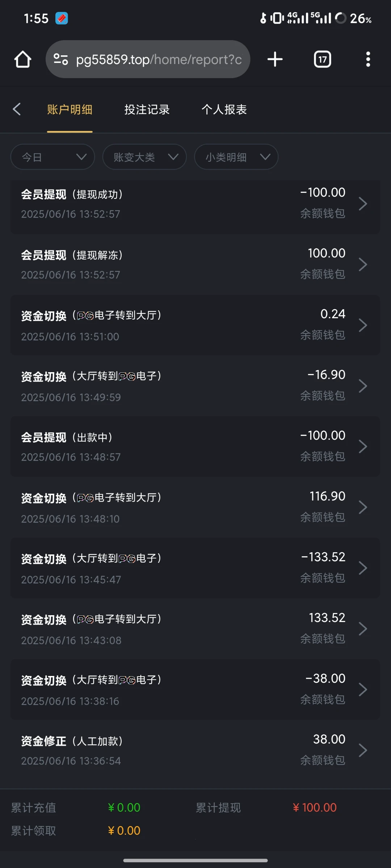Tap the arrow on 人工加款 row
Screen dimensions: 391x868
[363, 750]
